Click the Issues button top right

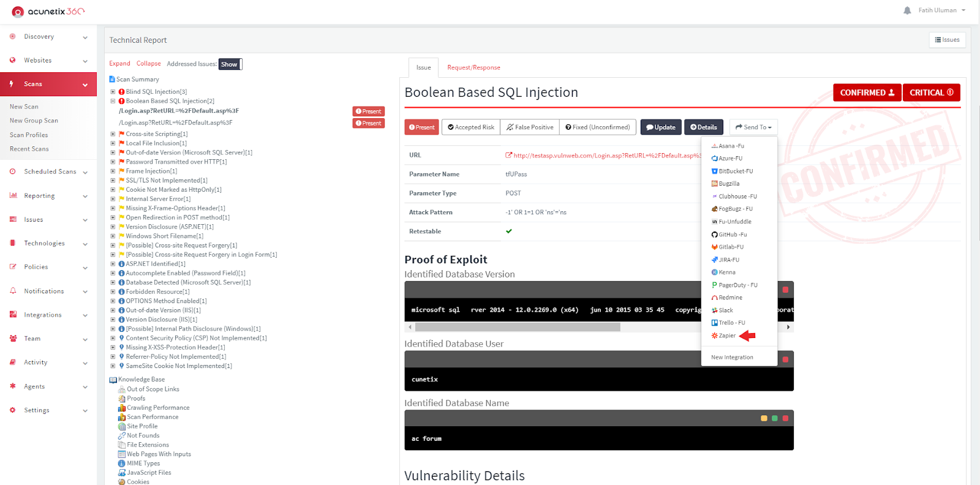pos(947,40)
